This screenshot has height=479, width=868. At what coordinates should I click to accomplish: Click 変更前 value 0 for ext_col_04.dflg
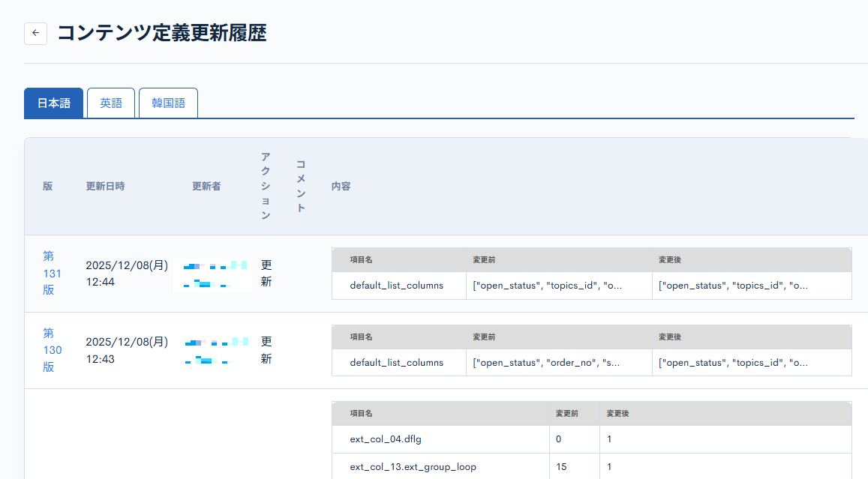(x=559, y=439)
